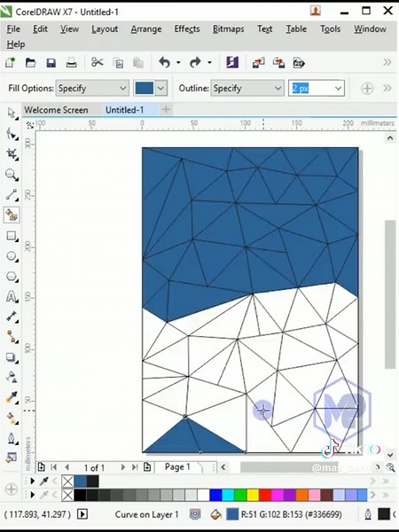Click the blue fill color swatch
The image size is (399, 532).
(x=145, y=88)
